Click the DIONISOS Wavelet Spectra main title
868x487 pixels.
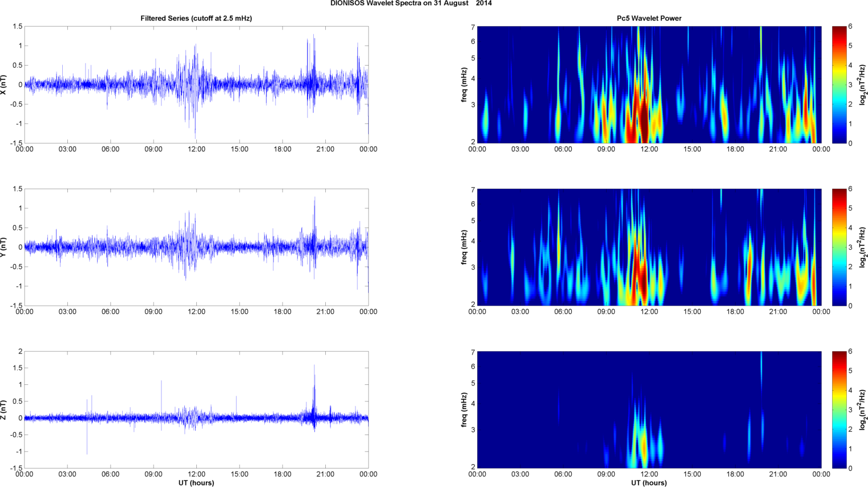(411, 3)
